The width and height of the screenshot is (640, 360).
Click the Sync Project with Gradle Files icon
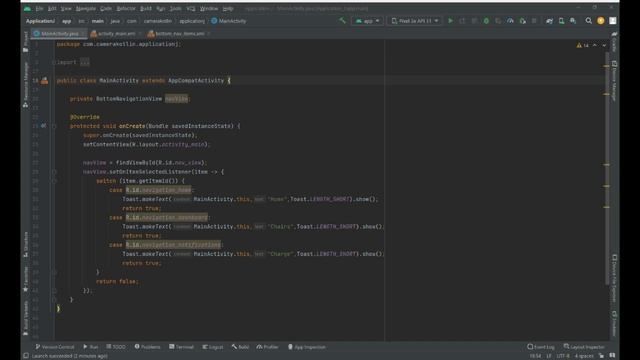[549, 20]
